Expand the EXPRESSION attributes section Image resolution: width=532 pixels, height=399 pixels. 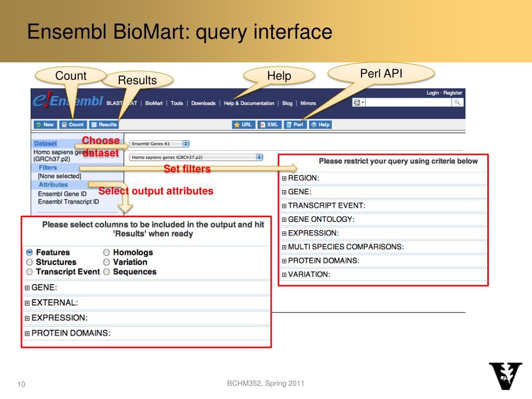click(27, 318)
